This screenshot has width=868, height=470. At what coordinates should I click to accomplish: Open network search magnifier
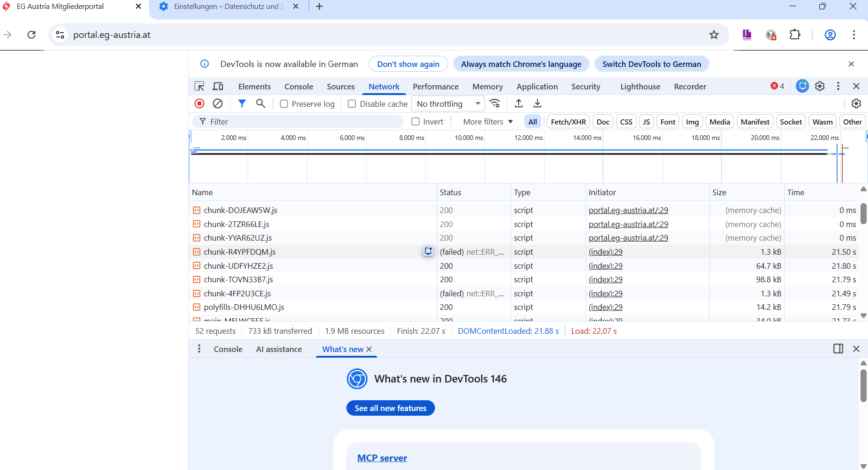[261, 103]
